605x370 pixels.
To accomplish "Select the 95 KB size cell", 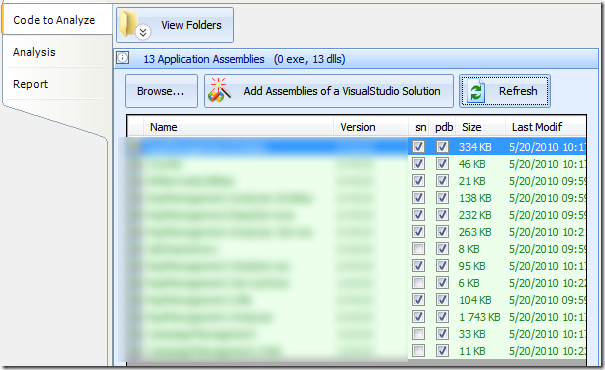I will pyautogui.click(x=472, y=266).
